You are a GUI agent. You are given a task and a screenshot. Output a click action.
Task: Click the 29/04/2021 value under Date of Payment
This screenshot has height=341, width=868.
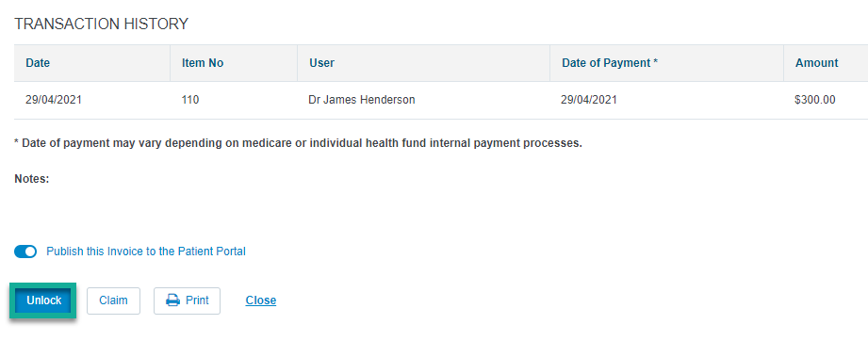pos(589,100)
